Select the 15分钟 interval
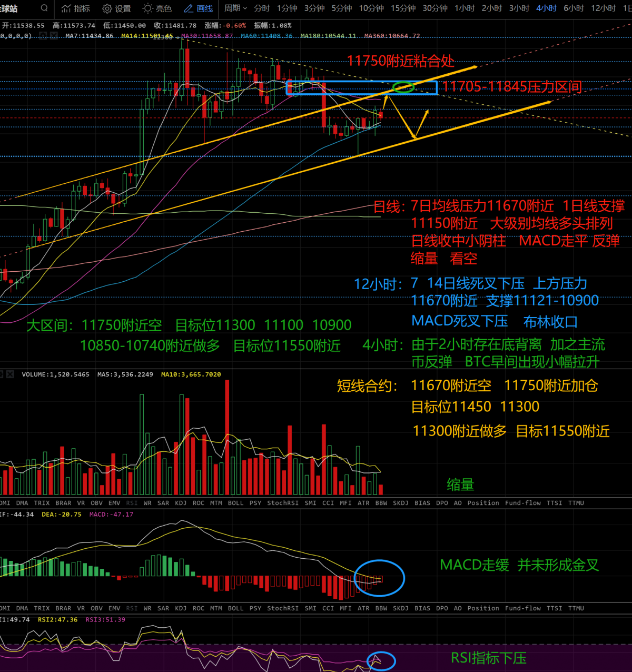This screenshot has width=632, height=672. (x=403, y=8)
